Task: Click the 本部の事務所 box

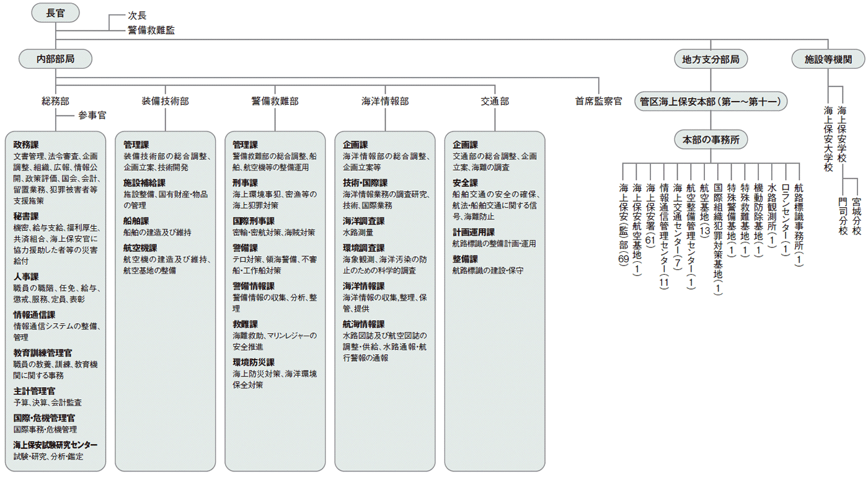Action: tap(711, 140)
